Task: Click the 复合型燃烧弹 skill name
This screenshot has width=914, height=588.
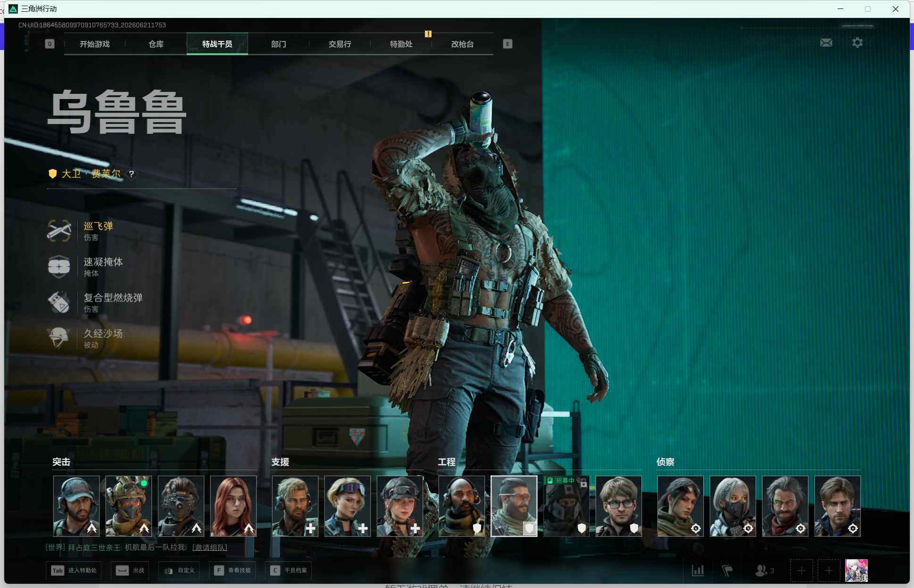Action: 113,298
